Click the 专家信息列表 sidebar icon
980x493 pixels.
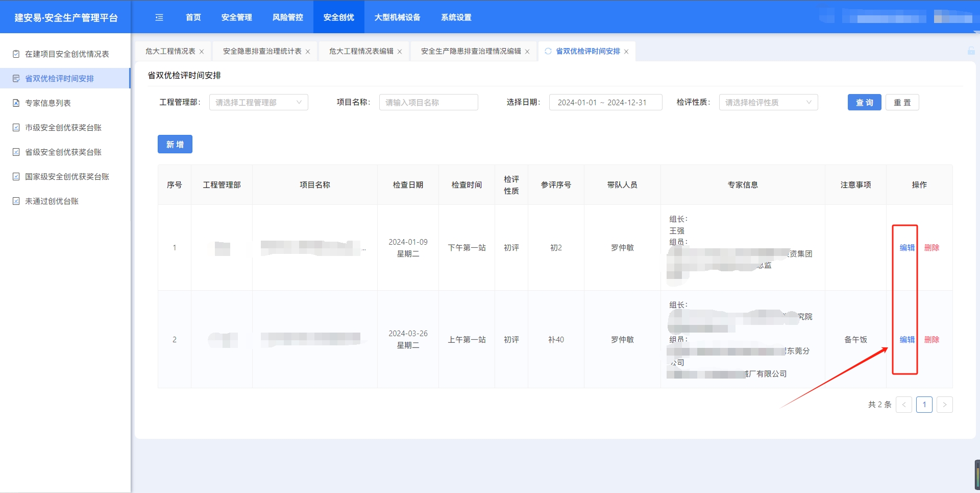coord(16,103)
